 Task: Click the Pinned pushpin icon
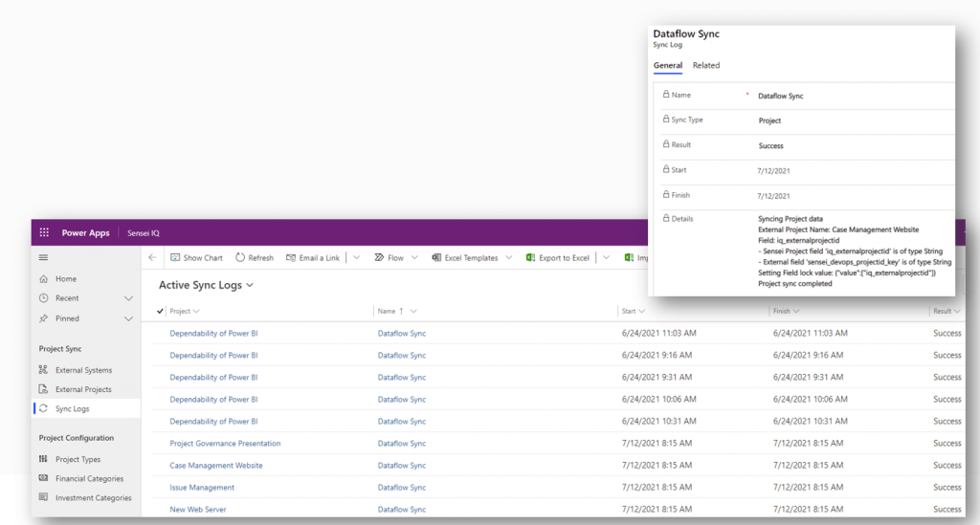43,318
